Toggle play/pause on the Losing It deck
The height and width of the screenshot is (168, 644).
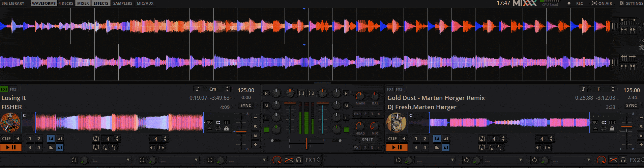(x=11, y=147)
